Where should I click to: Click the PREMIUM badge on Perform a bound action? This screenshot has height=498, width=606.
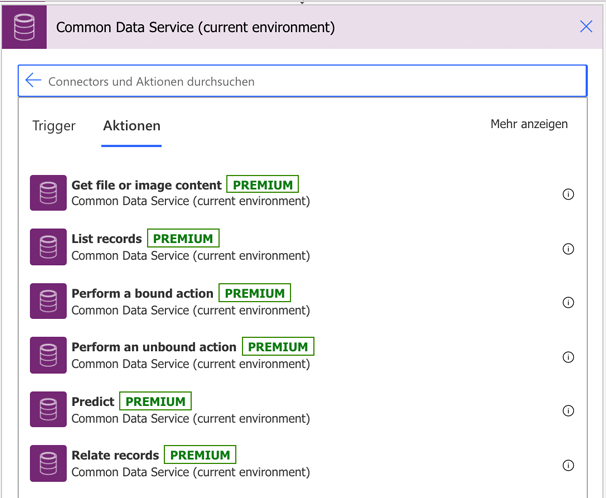pos(255,293)
